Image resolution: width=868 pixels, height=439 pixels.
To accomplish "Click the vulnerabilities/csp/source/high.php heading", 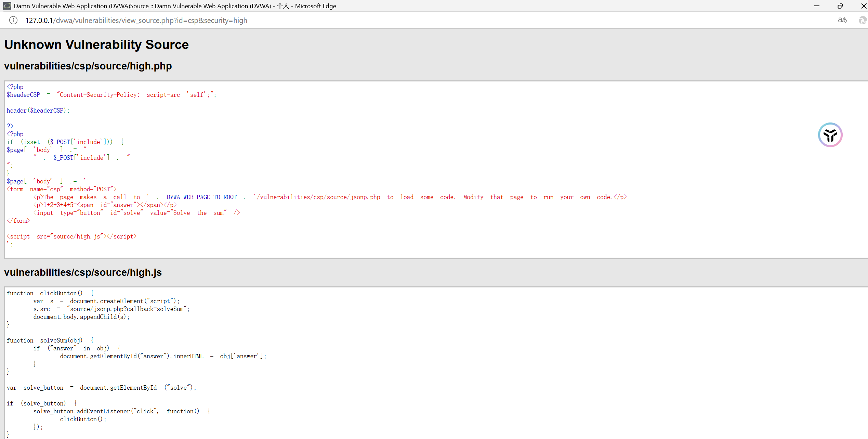I will (88, 66).
